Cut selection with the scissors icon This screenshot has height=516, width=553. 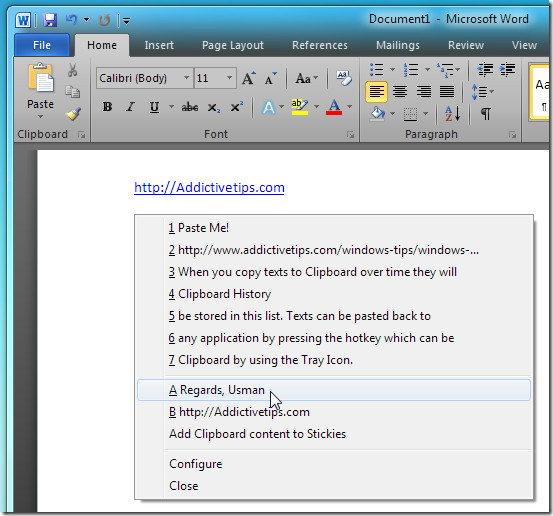point(73,70)
